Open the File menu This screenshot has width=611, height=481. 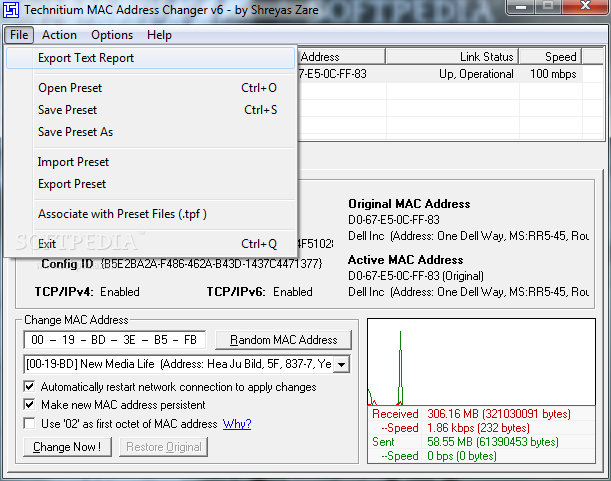click(x=19, y=35)
